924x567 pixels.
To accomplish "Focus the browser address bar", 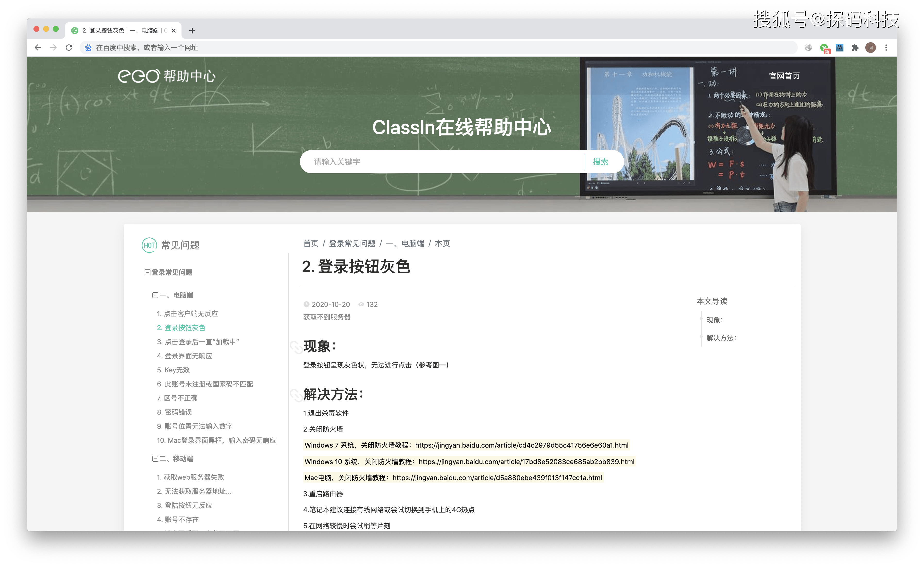I will coord(439,48).
